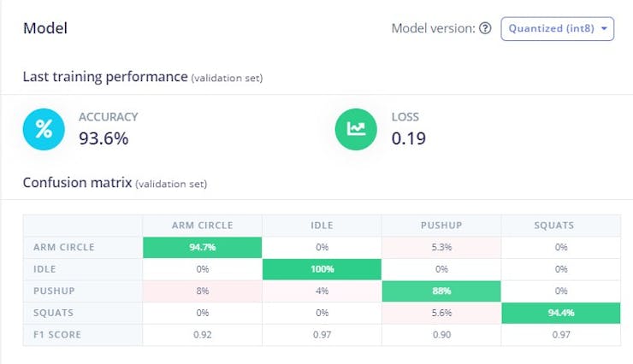Click the model version help question mark icon
This screenshot has width=633, height=364.
[485, 28]
